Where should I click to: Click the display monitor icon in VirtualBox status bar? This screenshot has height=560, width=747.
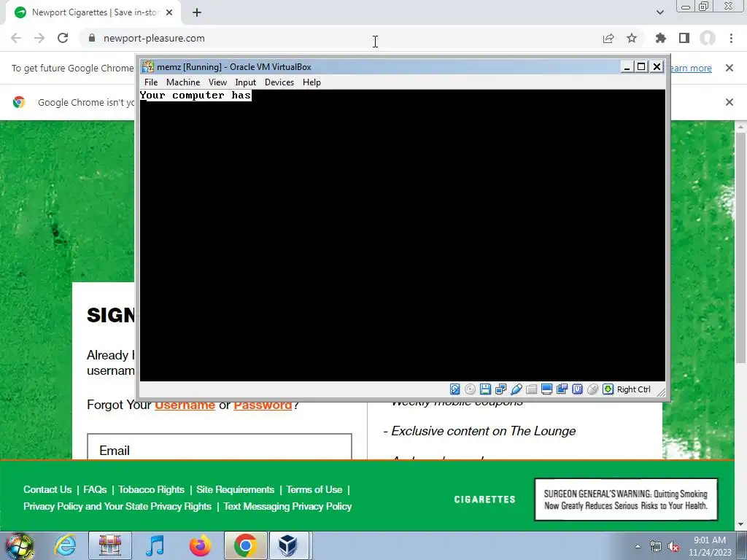click(x=546, y=389)
